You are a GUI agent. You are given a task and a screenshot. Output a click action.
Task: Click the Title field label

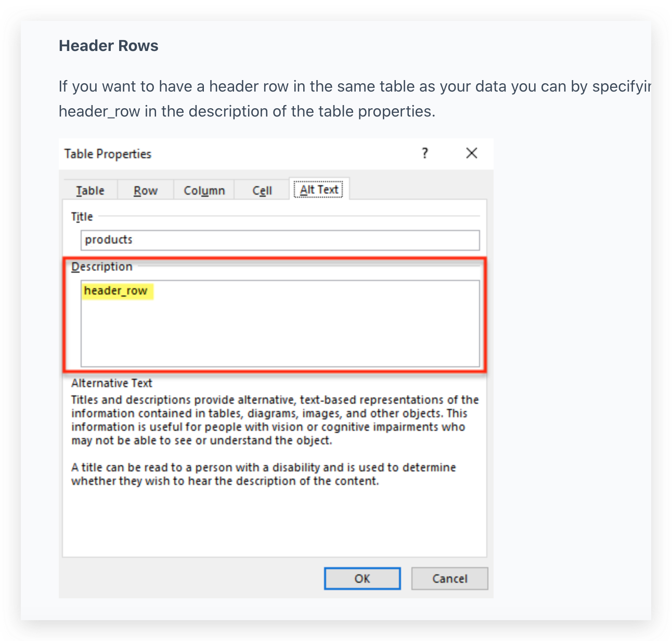tap(82, 216)
